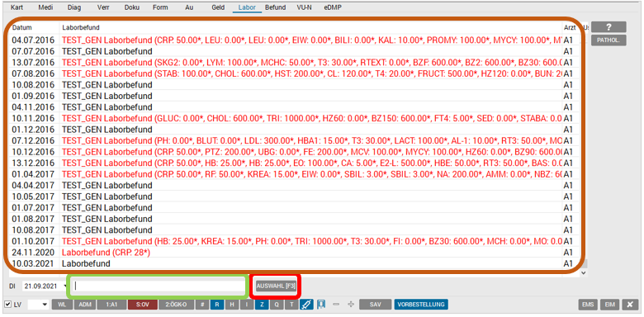Image resolution: width=644 pixels, height=317 pixels.
Task: Click the blue bookmark icon beside syringe
Action: coord(321,305)
